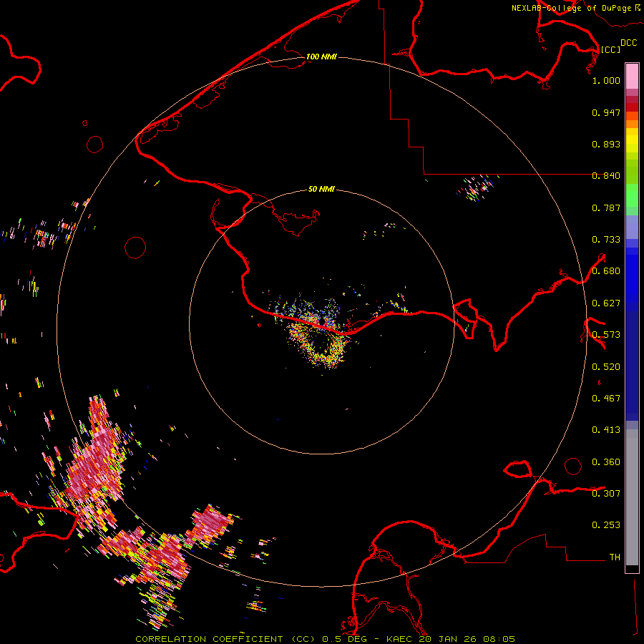The height and width of the screenshot is (644, 644).
Task: Click the TH label below the scale
Action: (x=614, y=557)
